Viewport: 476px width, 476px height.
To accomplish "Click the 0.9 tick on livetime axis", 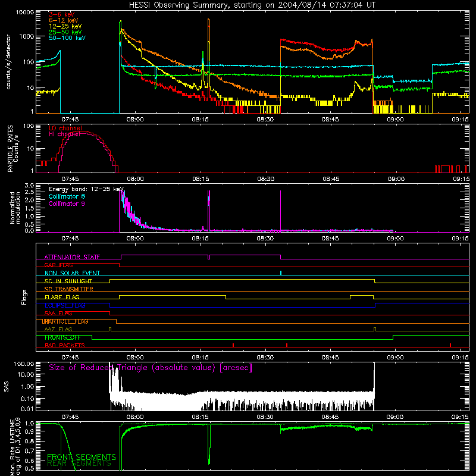I will pyautogui.click(x=29, y=431).
